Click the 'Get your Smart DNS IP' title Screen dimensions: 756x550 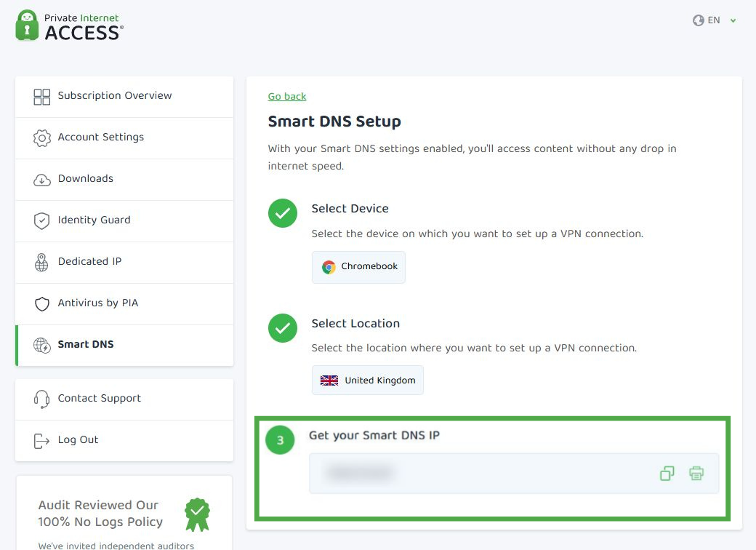374,436
